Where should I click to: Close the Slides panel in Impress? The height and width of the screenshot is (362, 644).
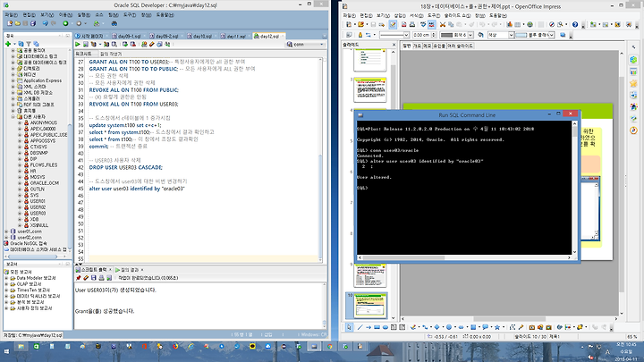click(x=394, y=45)
